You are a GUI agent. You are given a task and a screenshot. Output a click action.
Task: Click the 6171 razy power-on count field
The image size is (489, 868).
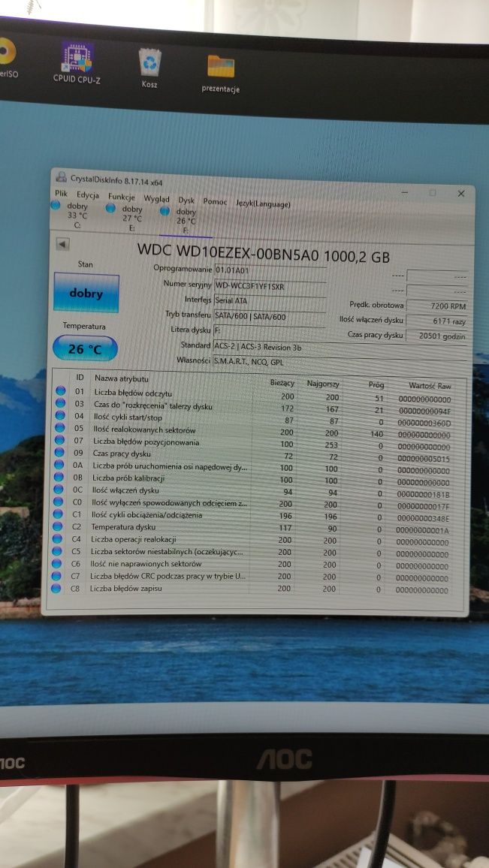pos(437,321)
